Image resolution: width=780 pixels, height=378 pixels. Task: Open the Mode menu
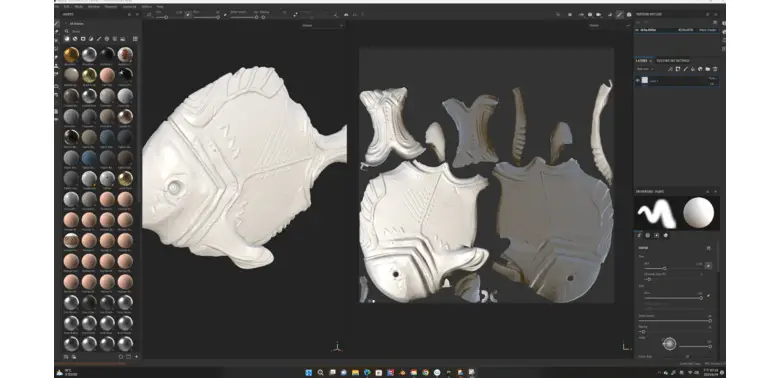point(79,6)
